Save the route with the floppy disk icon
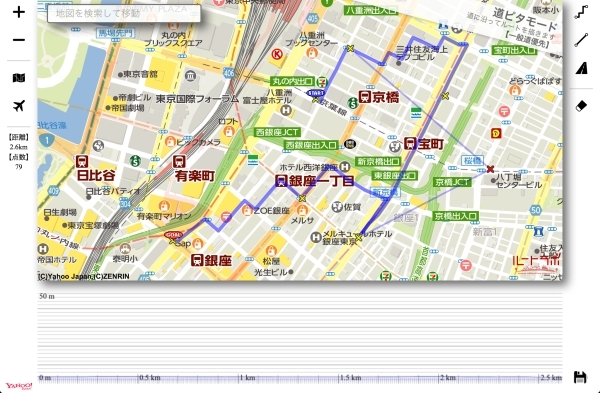 580,377
